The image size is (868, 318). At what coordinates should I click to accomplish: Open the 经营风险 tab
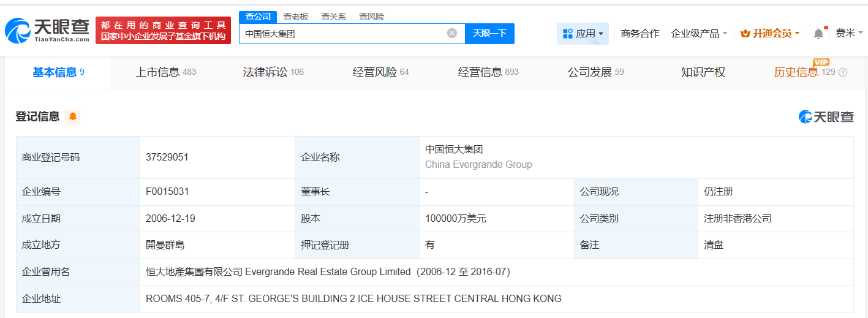pyautogui.click(x=380, y=72)
